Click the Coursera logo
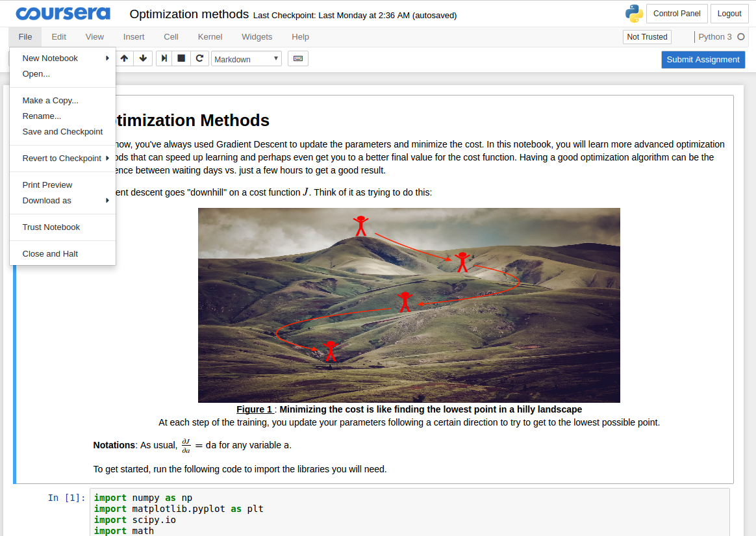The height and width of the screenshot is (536, 756). [x=63, y=14]
